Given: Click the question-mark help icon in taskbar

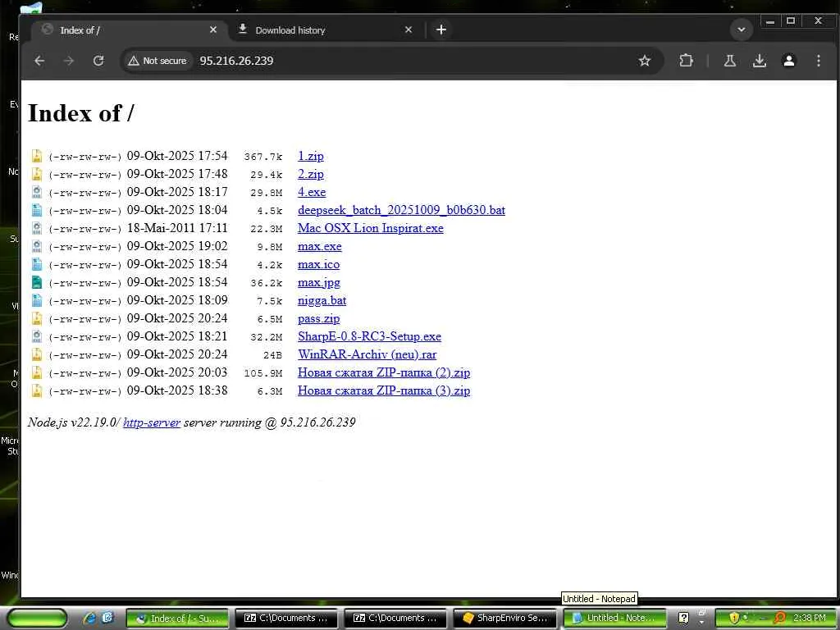Looking at the screenshot, I should click(x=683, y=619).
